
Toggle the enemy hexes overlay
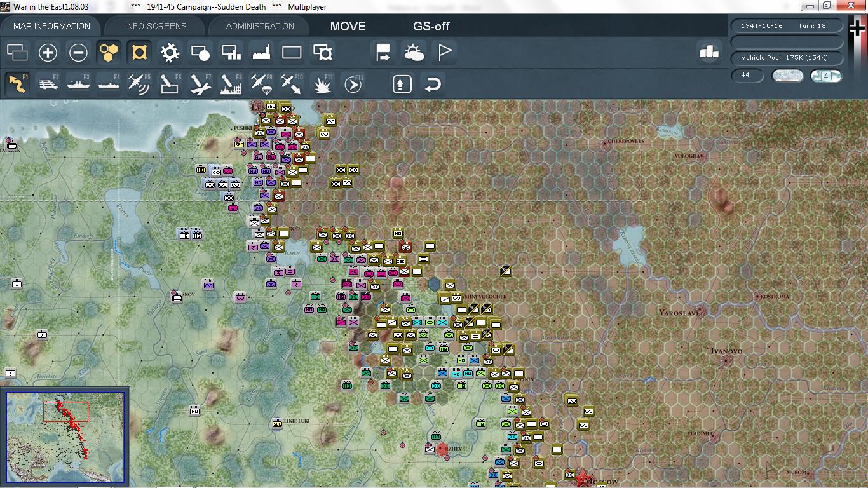click(x=139, y=53)
